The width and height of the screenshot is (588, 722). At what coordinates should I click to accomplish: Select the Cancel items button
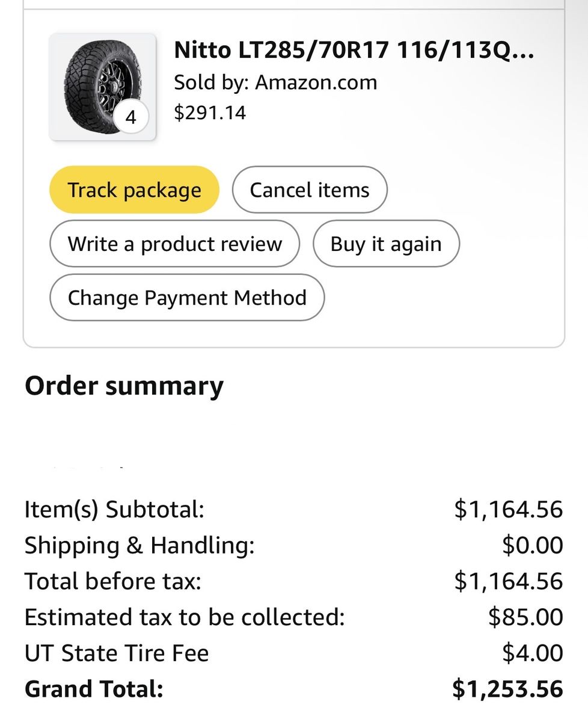310,190
